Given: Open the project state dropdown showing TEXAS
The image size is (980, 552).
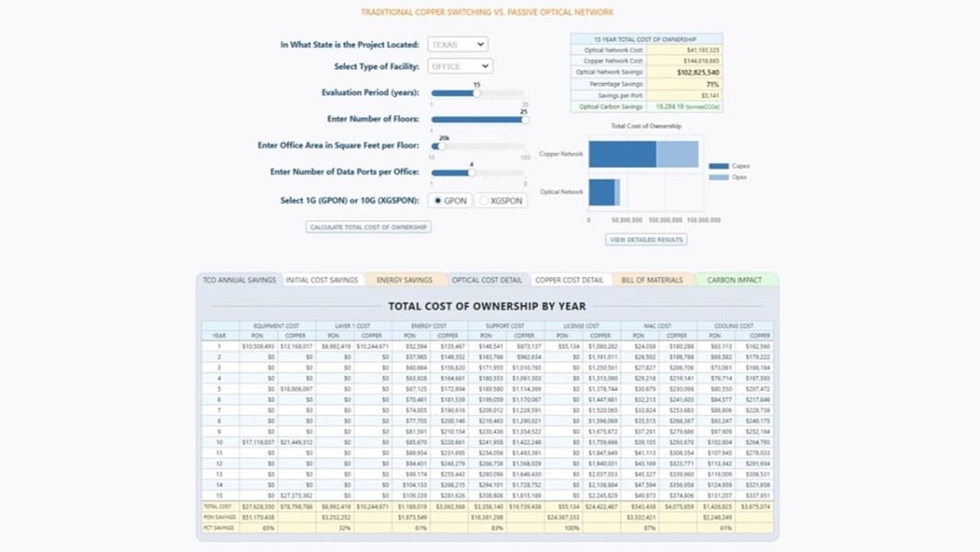Looking at the screenshot, I should pyautogui.click(x=458, y=43).
